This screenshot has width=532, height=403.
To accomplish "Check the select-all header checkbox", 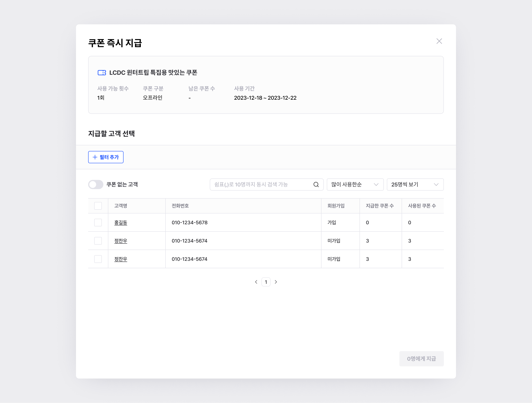I will click(x=98, y=206).
